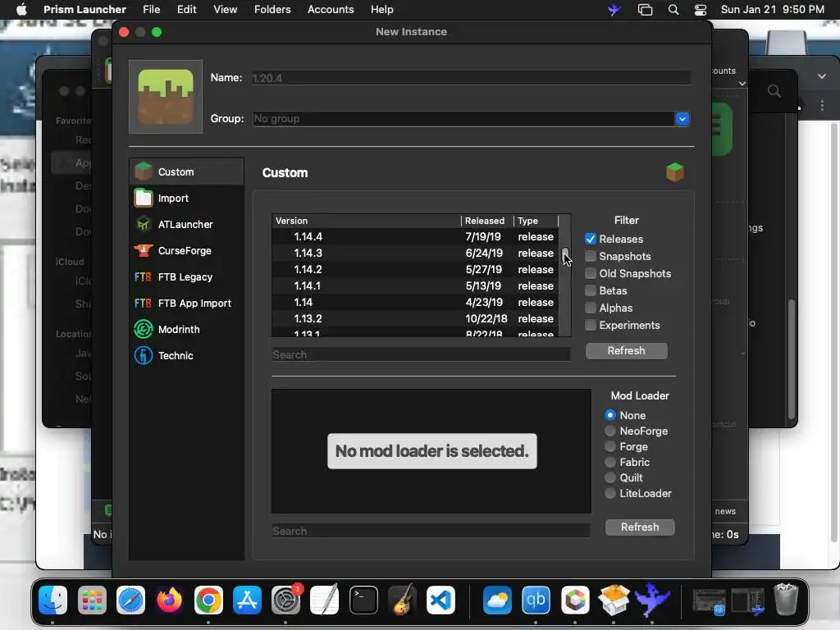
Task: Open the CurseForge modpack source
Action: pyautogui.click(x=143, y=250)
